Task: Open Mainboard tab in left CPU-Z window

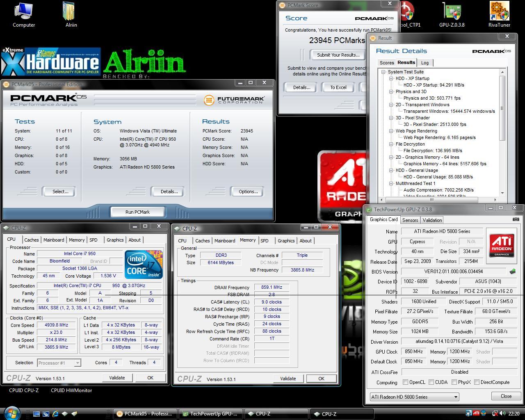Action: (x=54, y=240)
